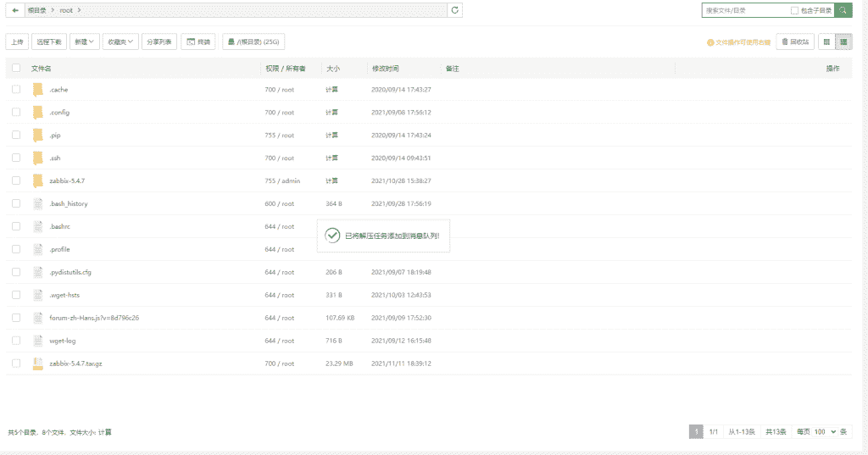
Task: Open the 分享列表 share list
Action: tap(159, 42)
